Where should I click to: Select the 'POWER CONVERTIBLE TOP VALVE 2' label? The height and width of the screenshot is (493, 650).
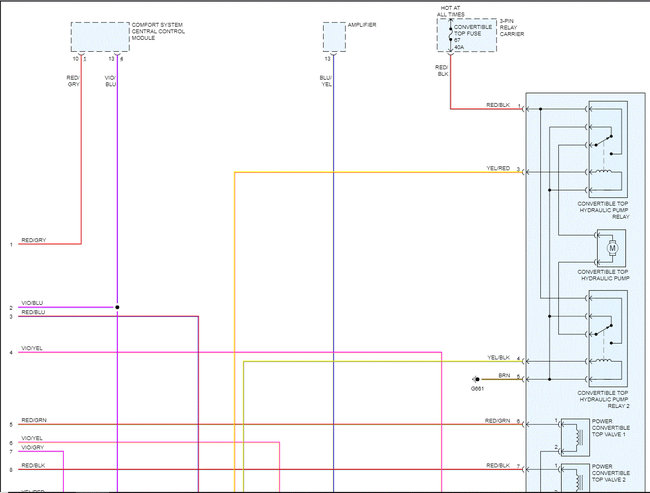(x=611, y=473)
